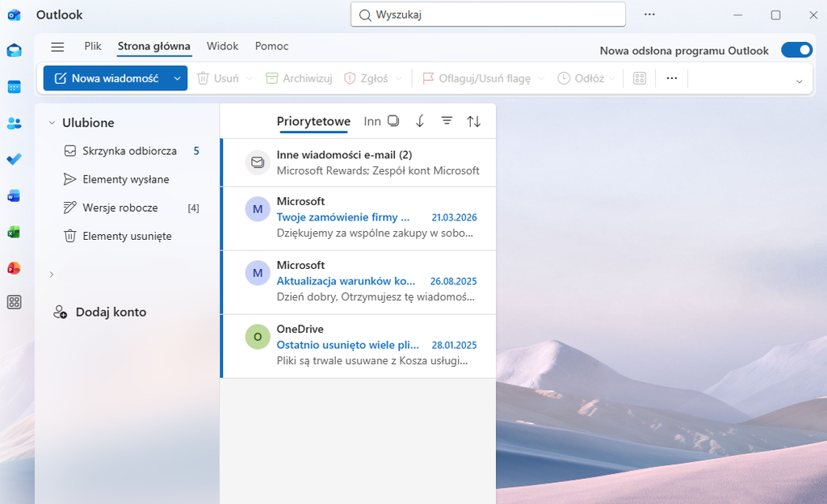Click the jump-to arrow icon in list header

(x=420, y=121)
